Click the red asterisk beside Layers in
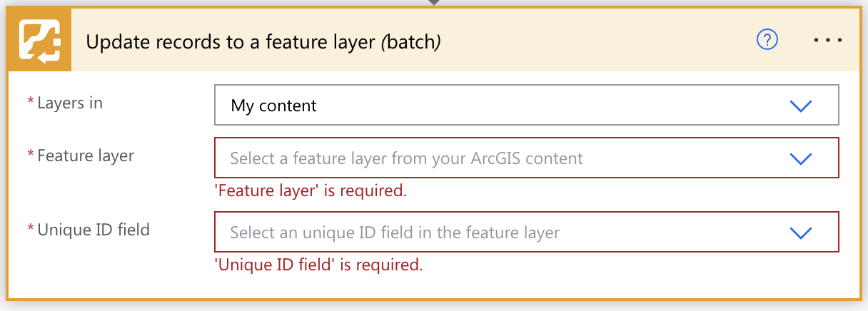 [x=31, y=103]
